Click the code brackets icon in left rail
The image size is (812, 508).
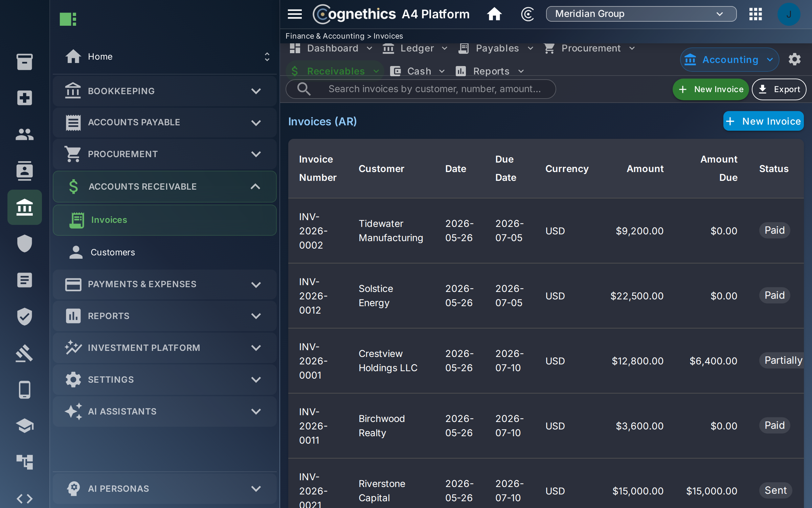click(x=24, y=499)
